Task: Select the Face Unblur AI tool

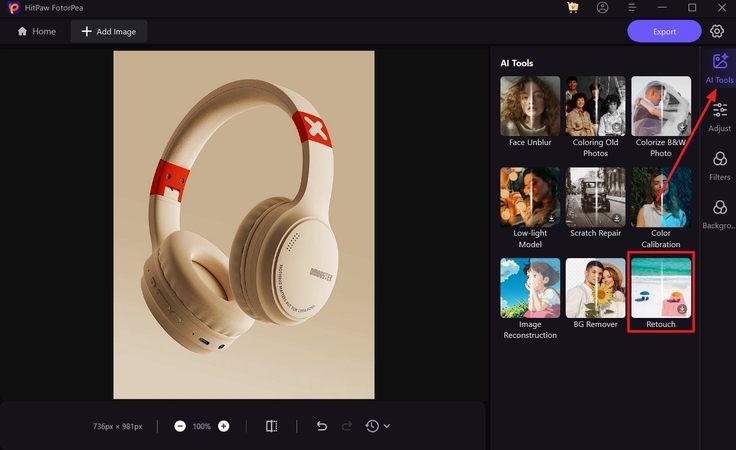Action: click(530, 112)
